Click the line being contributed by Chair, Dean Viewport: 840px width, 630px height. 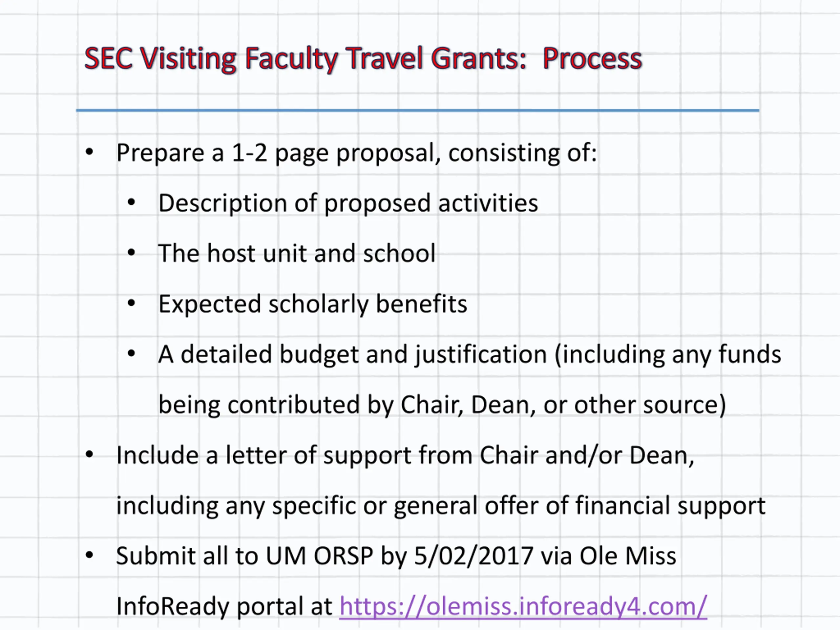tap(442, 405)
